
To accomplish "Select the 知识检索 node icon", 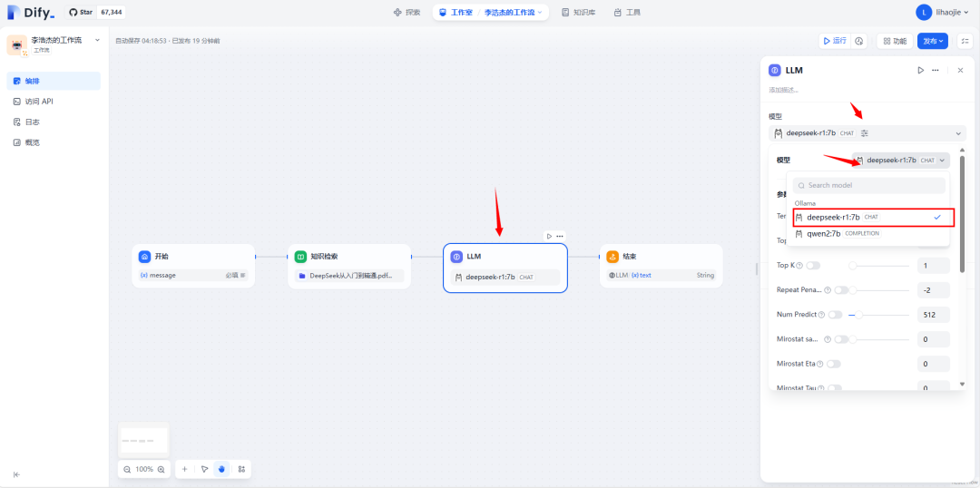I will click(x=300, y=257).
